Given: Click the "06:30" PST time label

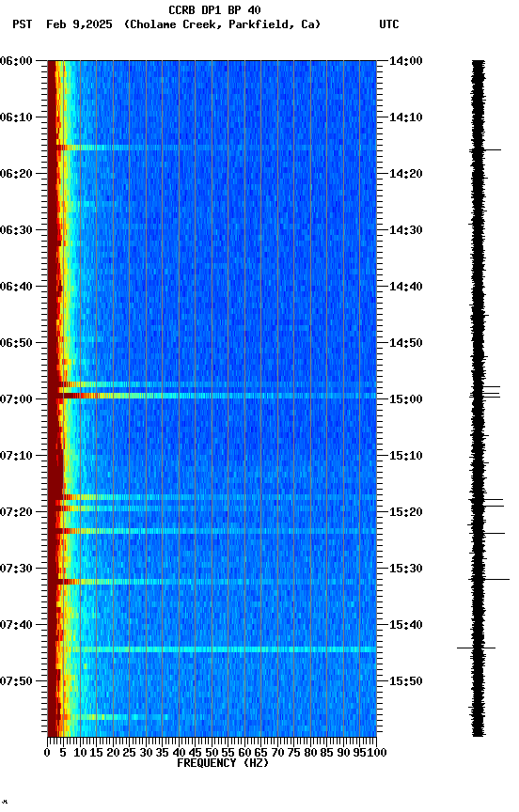Looking at the screenshot, I should [x=16, y=230].
